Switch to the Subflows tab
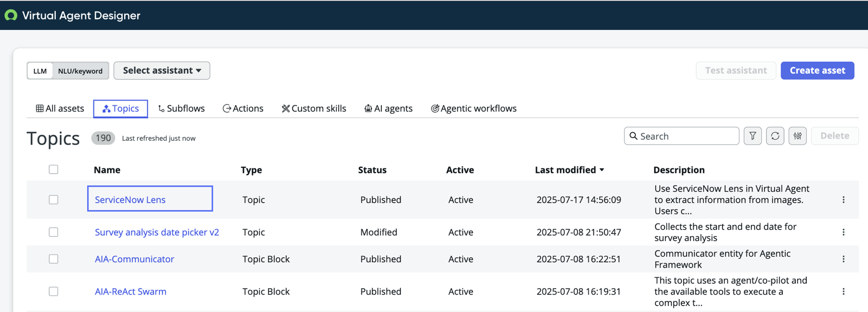This screenshot has width=868, height=312. [181, 108]
